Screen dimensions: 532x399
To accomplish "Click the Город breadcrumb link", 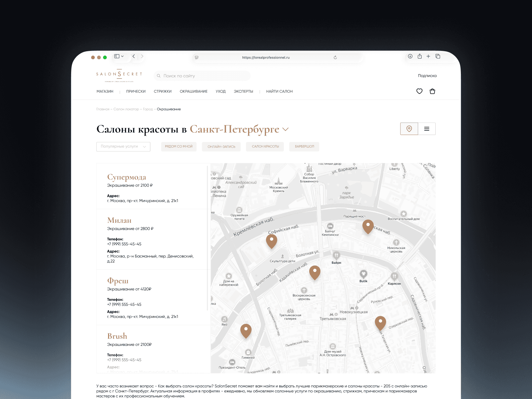I will pyautogui.click(x=148, y=109).
